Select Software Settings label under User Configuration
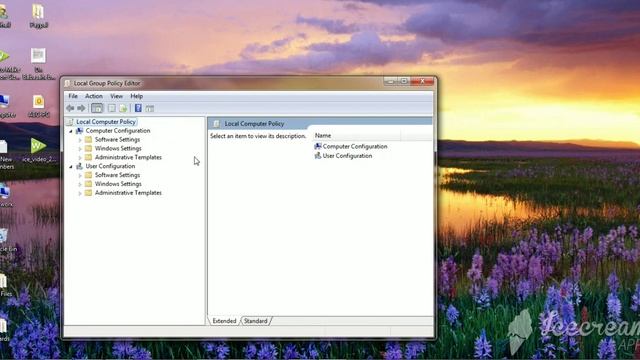The width and height of the screenshot is (640, 360). (x=117, y=175)
